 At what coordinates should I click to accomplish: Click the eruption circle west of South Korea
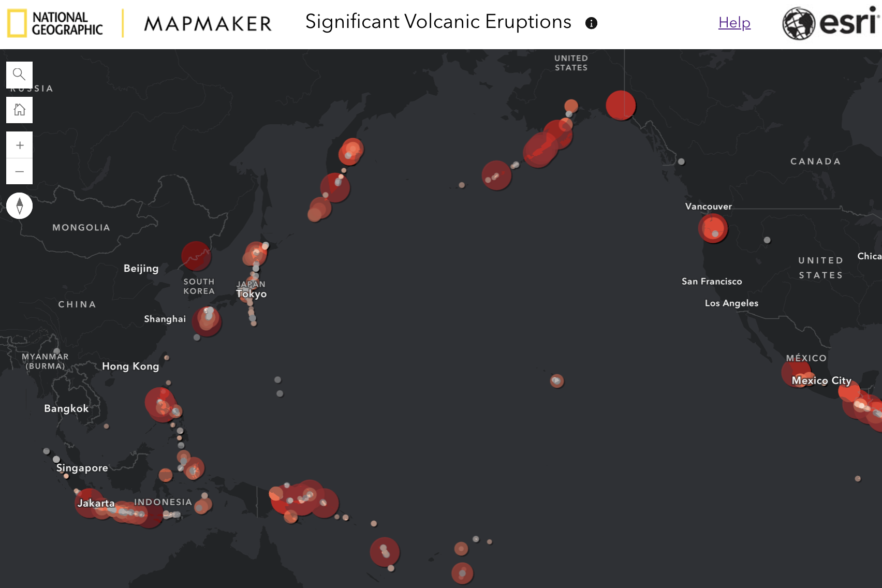click(x=196, y=256)
